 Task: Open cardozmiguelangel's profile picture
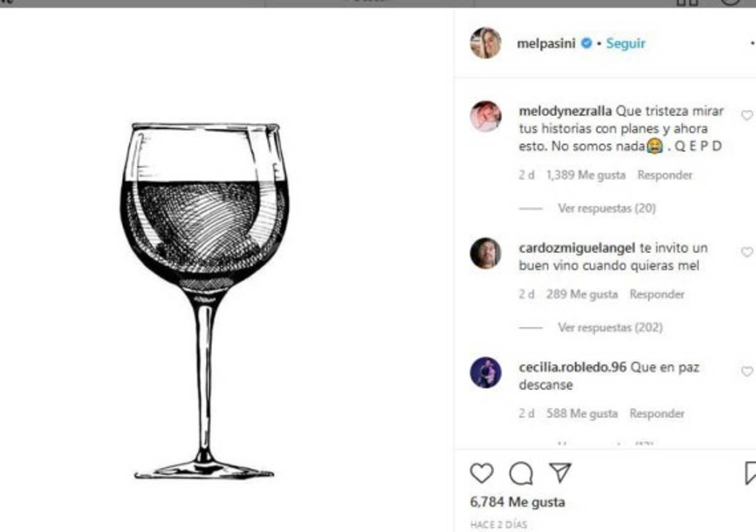tap(486, 254)
